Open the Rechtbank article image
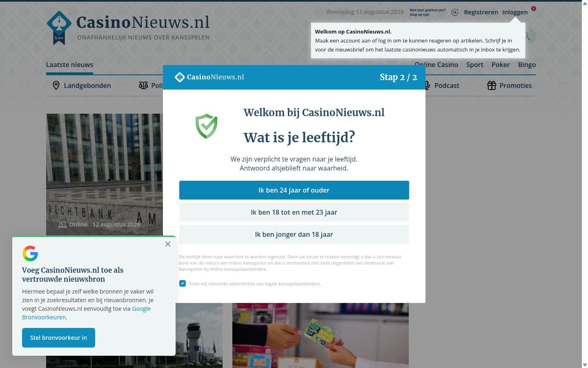Image resolution: width=588 pixels, height=368 pixels. (x=105, y=175)
